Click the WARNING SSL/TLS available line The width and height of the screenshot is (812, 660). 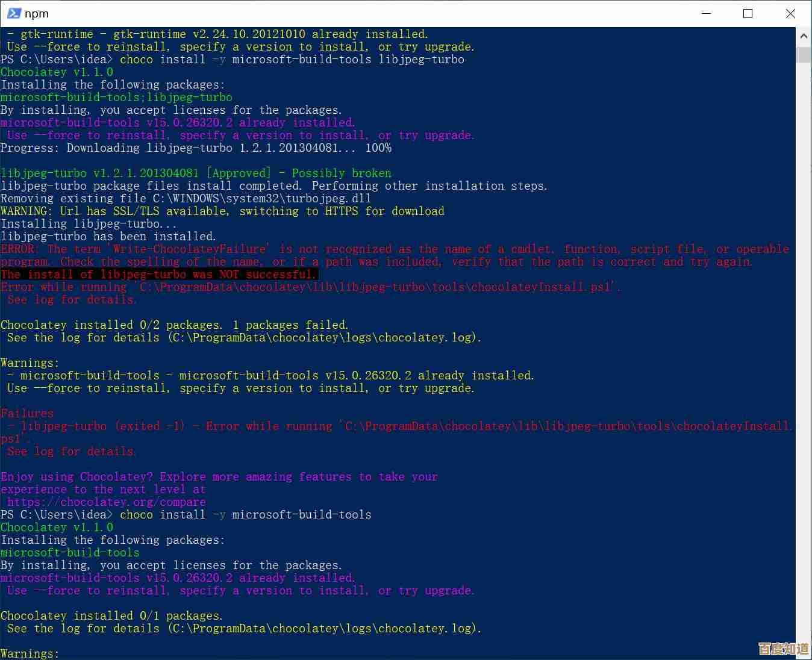coord(222,211)
